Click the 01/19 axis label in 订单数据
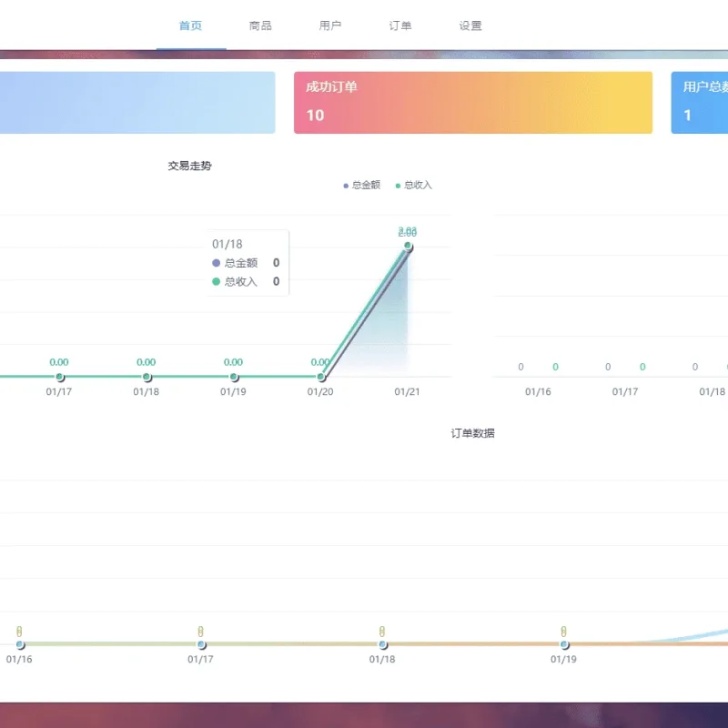The image size is (728, 728). (563, 659)
